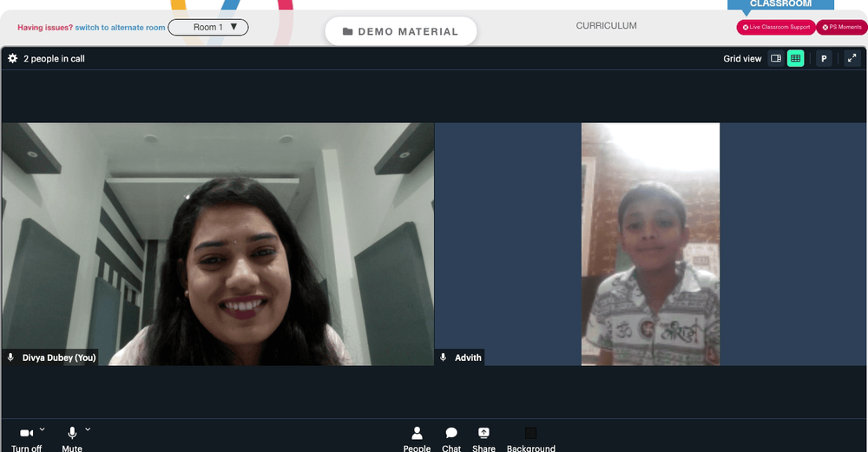868x452 pixels.
Task: Enter fullscreen with the expand arrows icon
Action: click(852, 58)
